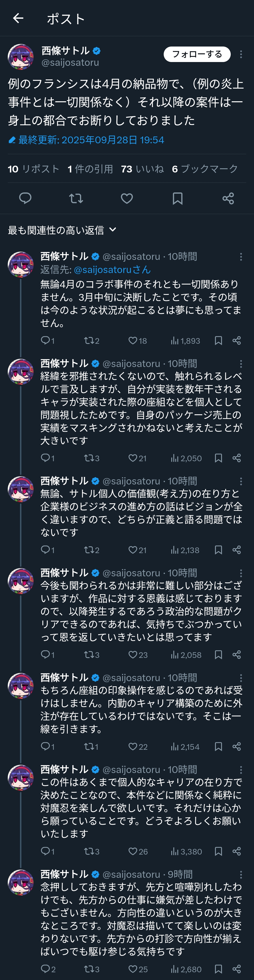This screenshot has width=254, height=980.
Task: Share the reply with 2,058 views
Action: pyautogui.click(x=237, y=654)
